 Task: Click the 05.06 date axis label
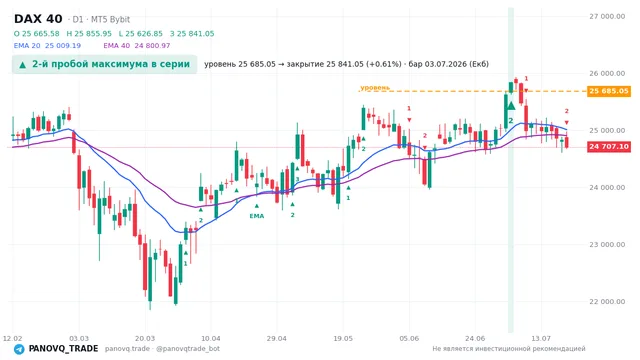[x=409, y=338]
